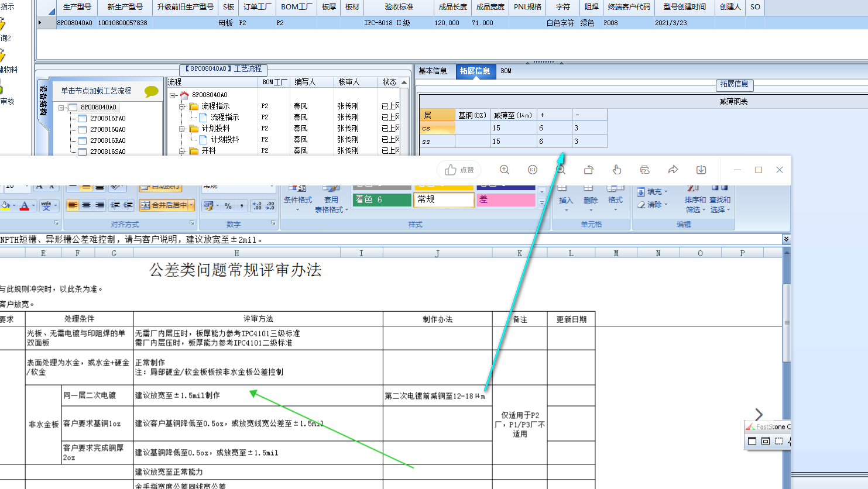Select 2P00816QA0 in the left tree
868x489 pixels.
coord(108,130)
